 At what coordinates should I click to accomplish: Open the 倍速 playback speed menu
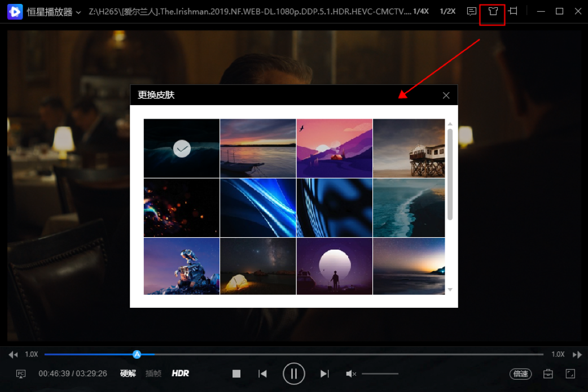pos(520,373)
